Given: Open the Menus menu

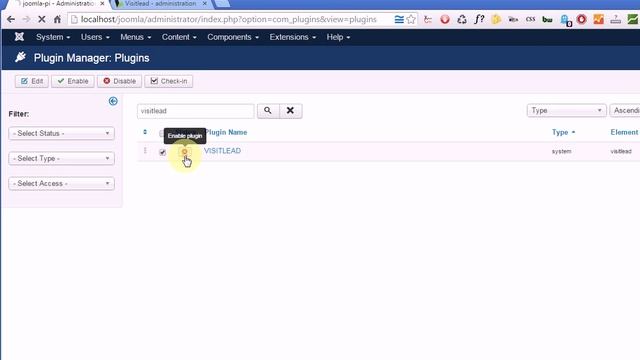Looking at the screenshot, I should 136,37.
